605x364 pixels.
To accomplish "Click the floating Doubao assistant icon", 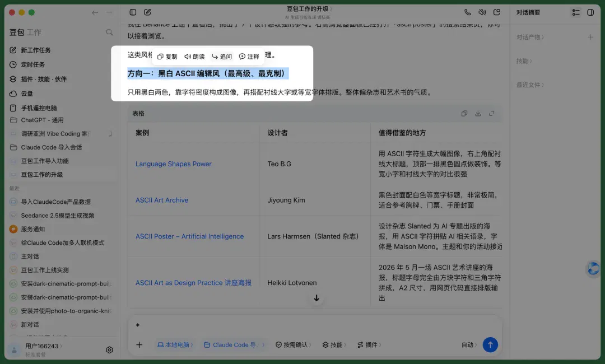I will pos(593,268).
